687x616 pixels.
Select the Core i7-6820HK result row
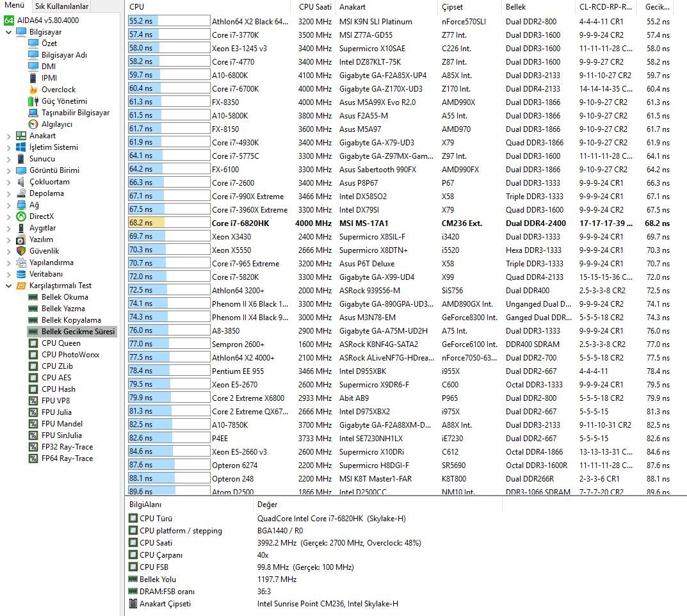click(x=399, y=223)
